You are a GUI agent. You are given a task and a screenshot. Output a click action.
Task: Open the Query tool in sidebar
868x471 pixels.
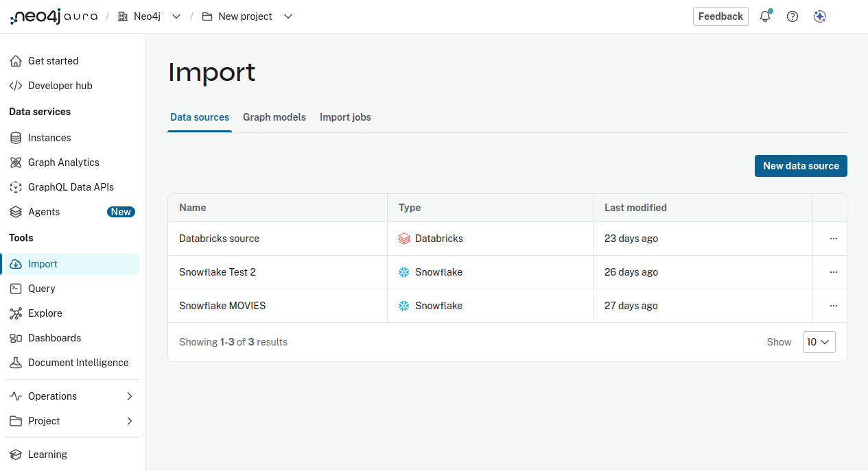72,289
